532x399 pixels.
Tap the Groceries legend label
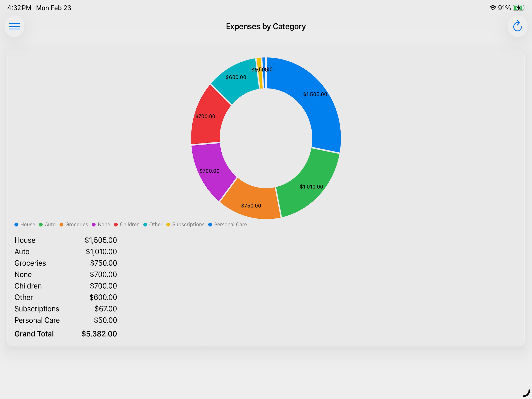point(77,224)
